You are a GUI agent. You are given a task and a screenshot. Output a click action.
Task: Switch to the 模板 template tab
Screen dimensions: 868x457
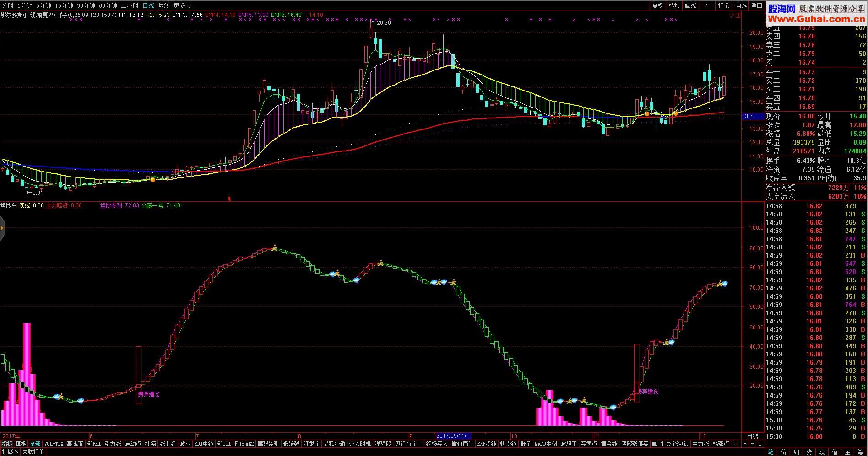click(x=21, y=444)
